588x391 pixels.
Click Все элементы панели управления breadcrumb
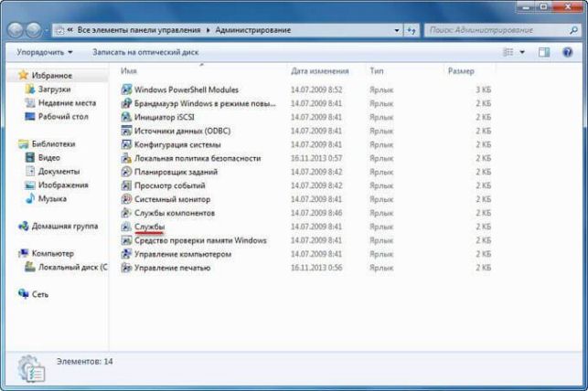click(139, 30)
